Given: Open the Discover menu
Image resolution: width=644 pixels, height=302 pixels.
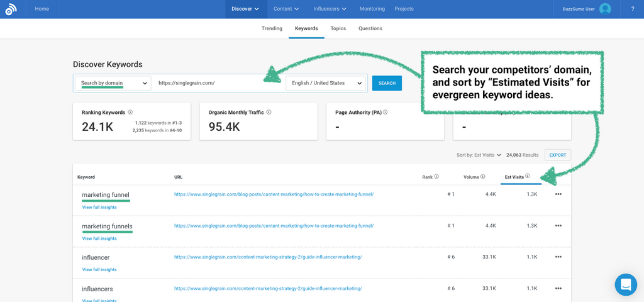Looking at the screenshot, I should [245, 9].
